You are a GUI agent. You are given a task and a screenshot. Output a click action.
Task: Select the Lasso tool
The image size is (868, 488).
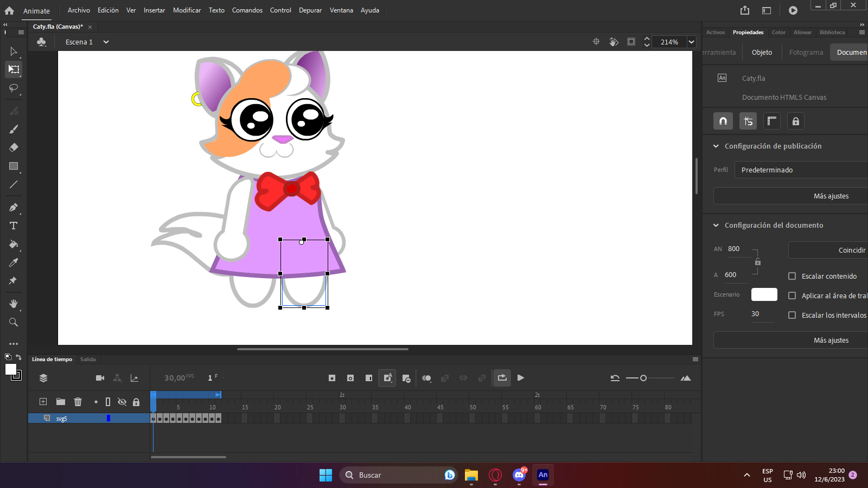(14, 88)
